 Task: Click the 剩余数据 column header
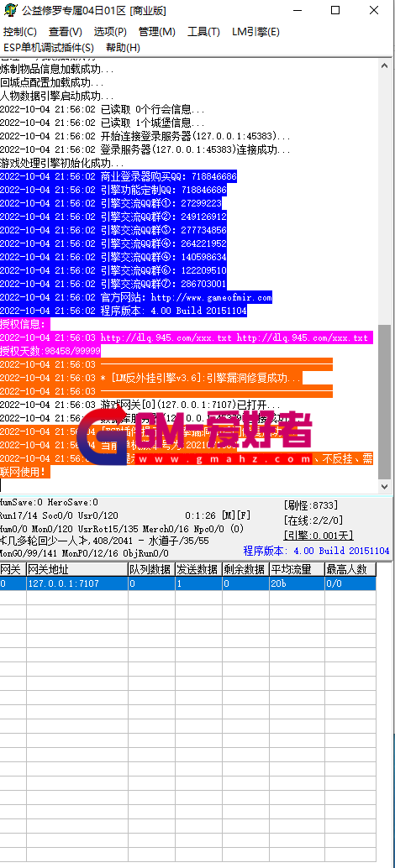point(245,569)
